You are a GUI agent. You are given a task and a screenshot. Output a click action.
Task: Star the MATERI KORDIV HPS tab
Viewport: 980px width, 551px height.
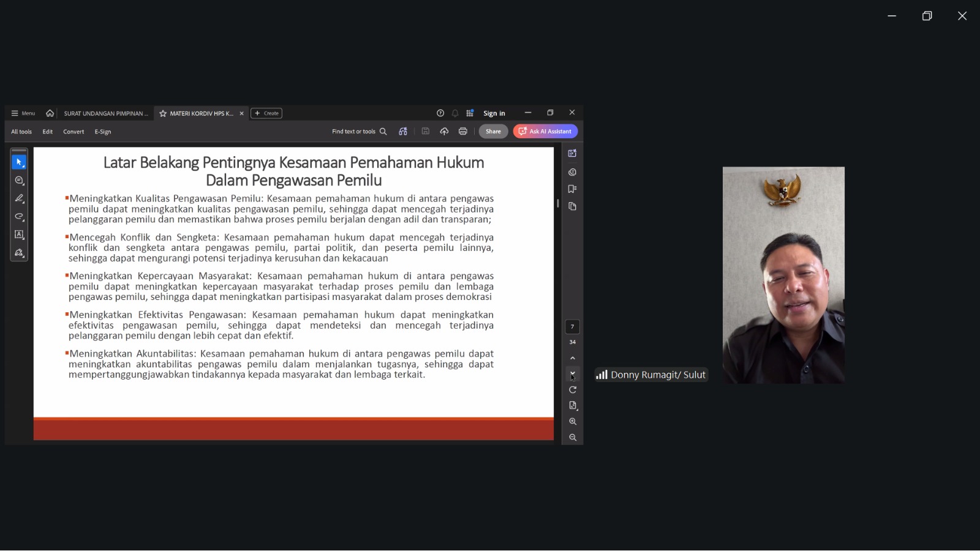click(x=163, y=113)
